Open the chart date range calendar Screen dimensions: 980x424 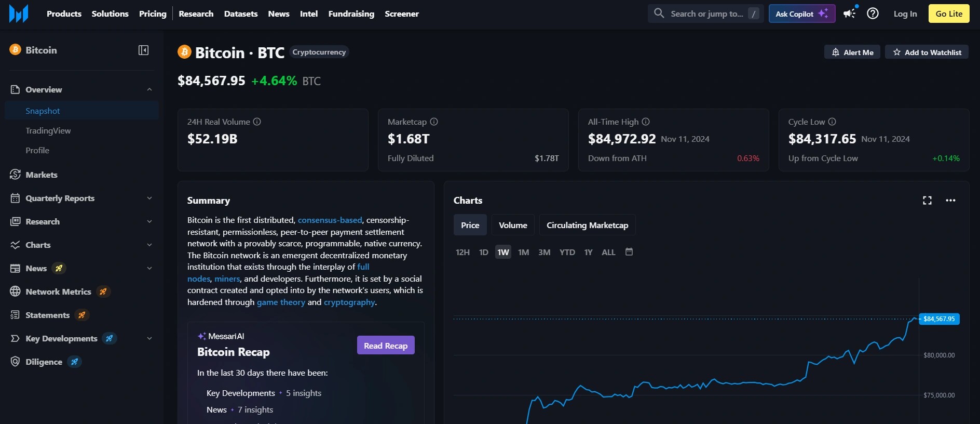[629, 252]
